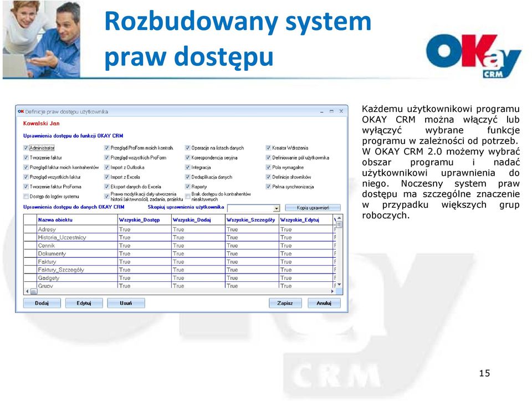532x401 pixels.
Task: Enable Brak dostępu do kontrahentów nieaktywnych
Action: coord(187,196)
